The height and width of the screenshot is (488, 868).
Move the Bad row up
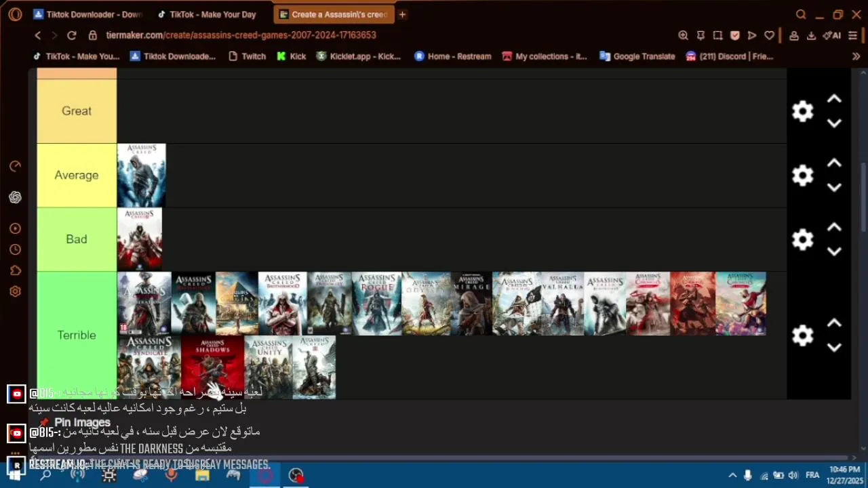(x=834, y=227)
